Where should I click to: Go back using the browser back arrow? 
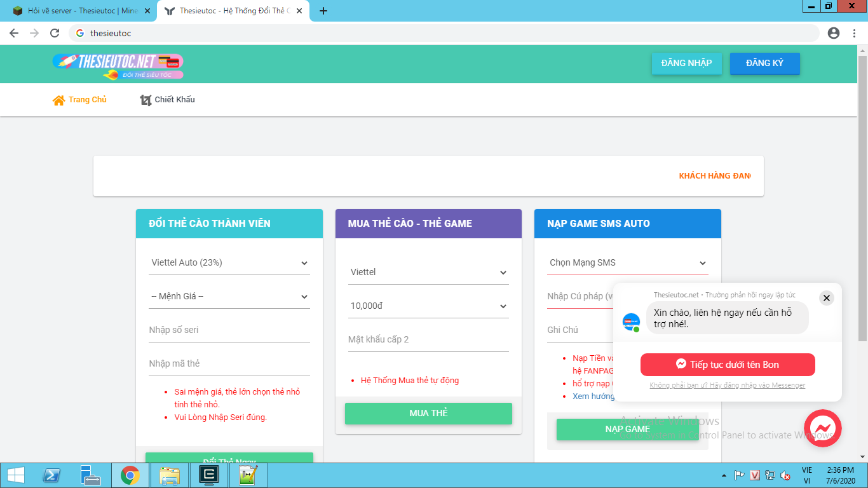click(14, 33)
